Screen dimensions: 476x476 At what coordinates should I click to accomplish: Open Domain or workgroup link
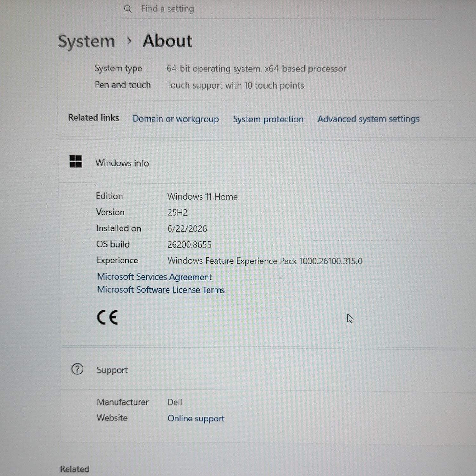175,119
